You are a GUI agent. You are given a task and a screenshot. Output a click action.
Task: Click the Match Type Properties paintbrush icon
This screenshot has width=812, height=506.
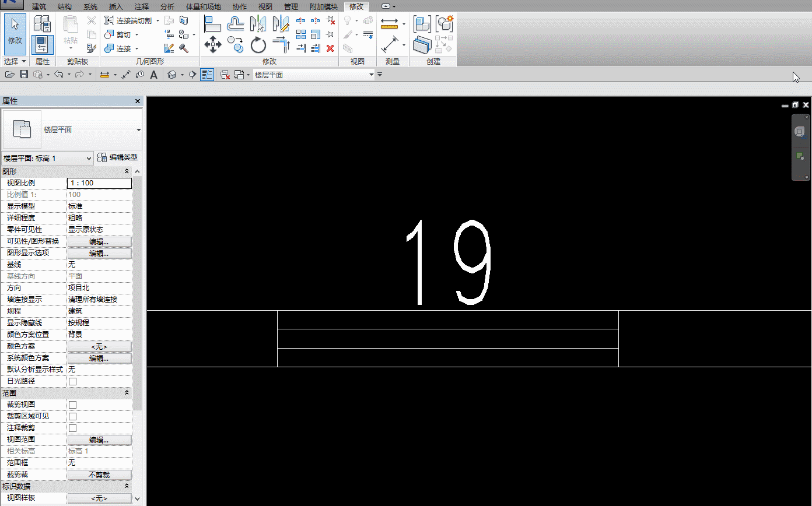pos(92,48)
